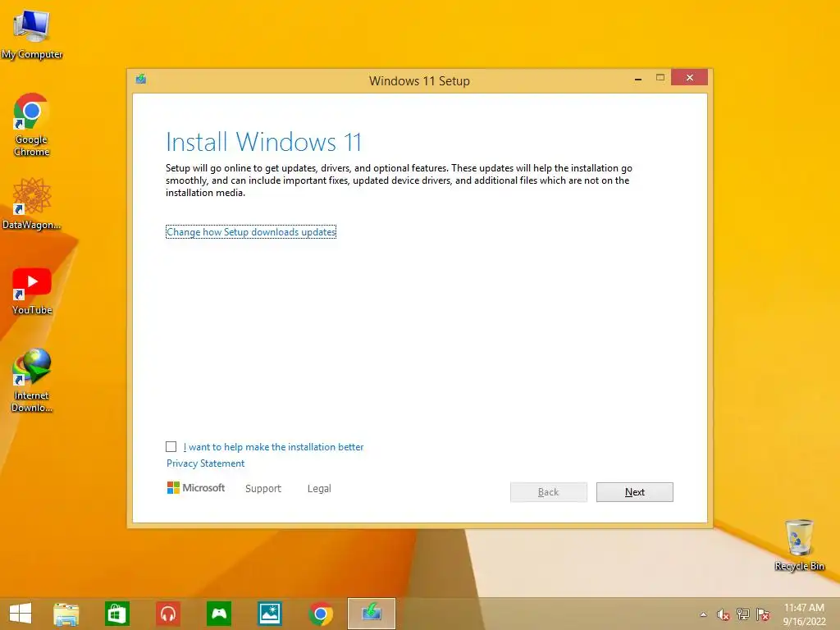Click the 'Install Windows 11' heading
Image resolution: width=840 pixels, height=630 pixels.
click(263, 142)
